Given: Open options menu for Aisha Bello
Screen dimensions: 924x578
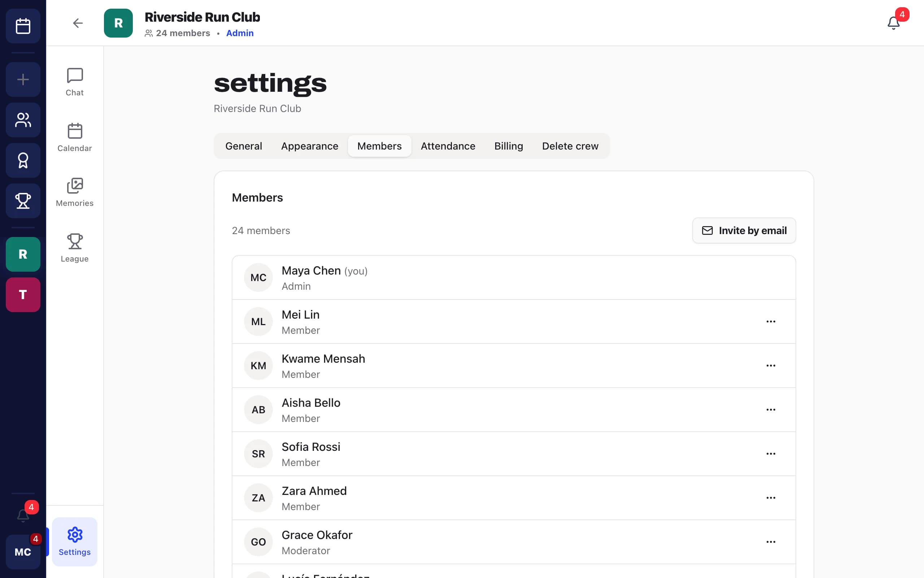Looking at the screenshot, I should tap(771, 409).
